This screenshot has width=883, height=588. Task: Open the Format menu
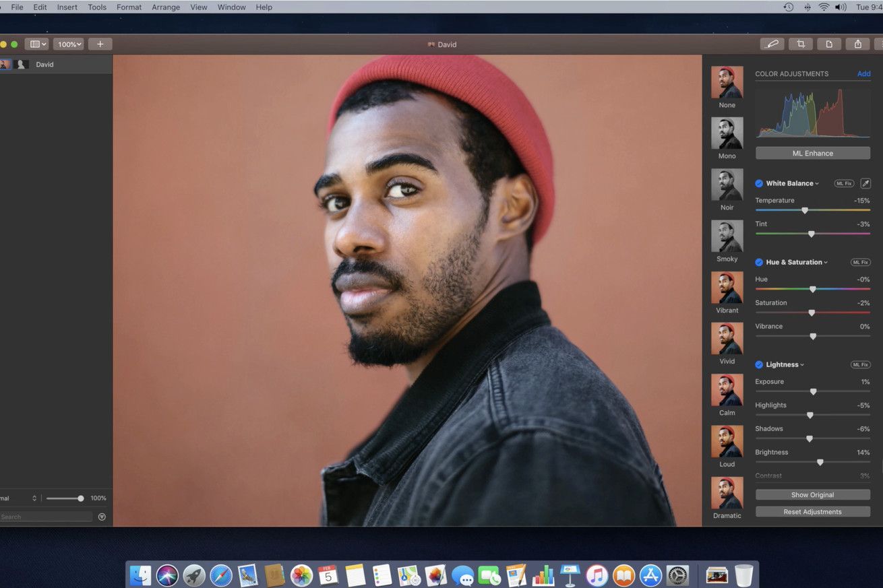[x=129, y=7]
